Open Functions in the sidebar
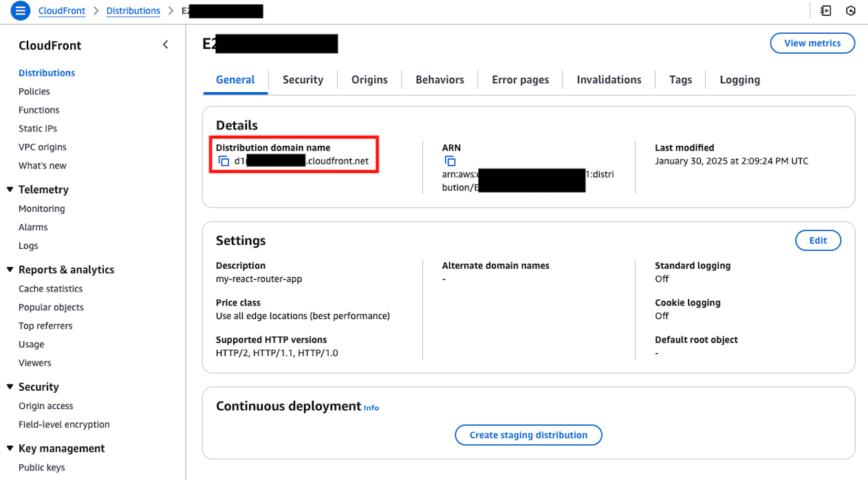This screenshot has width=868, height=480. pos(39,110)
